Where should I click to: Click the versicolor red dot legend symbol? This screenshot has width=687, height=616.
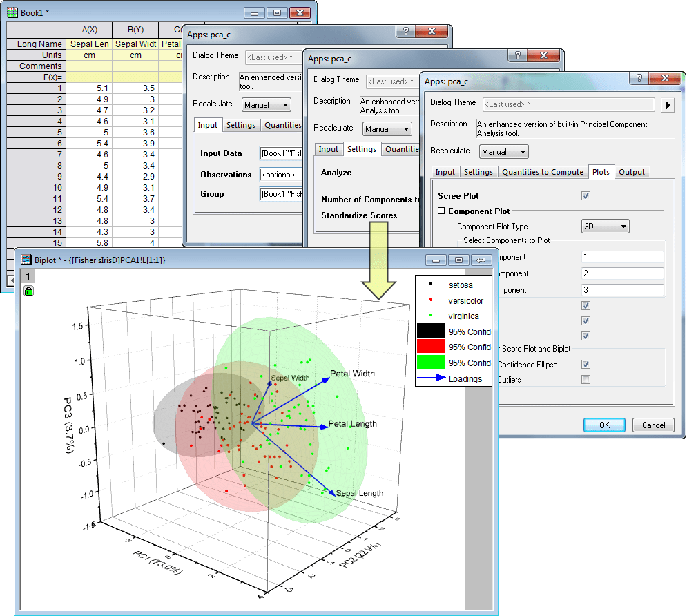point(431,300)
